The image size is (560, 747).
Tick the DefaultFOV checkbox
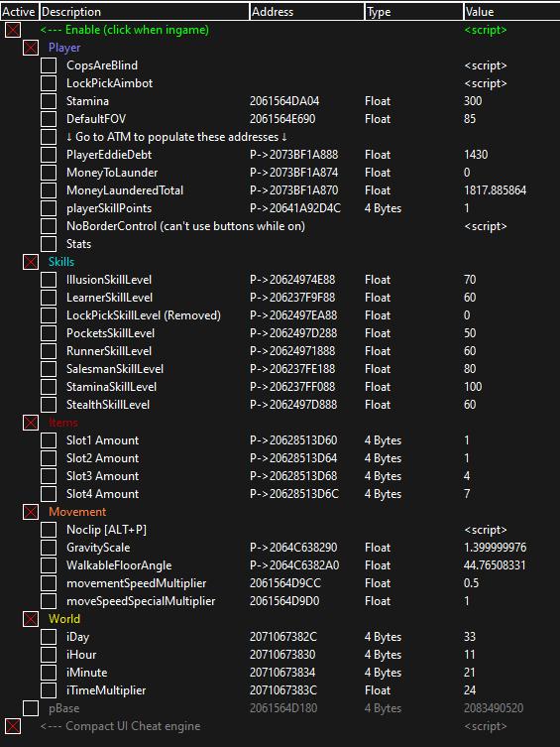tap(49, 119)
